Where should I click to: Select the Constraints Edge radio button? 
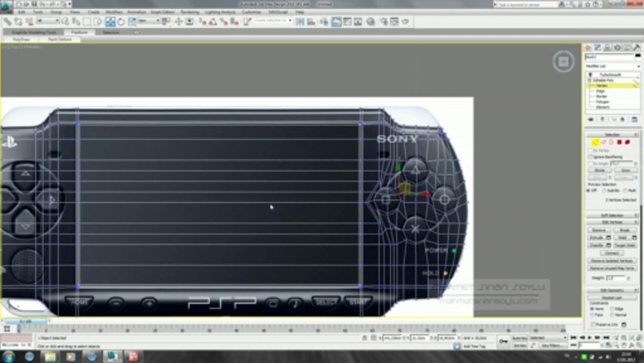pos(612,309)
